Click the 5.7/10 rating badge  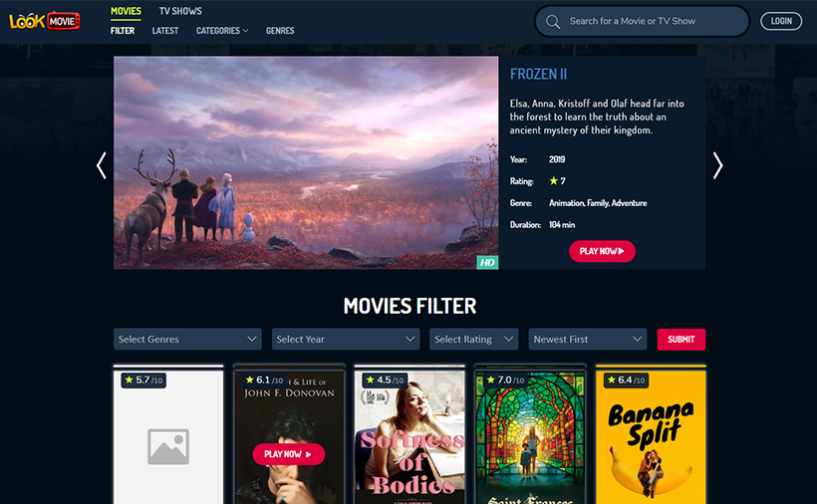(143, 380)
